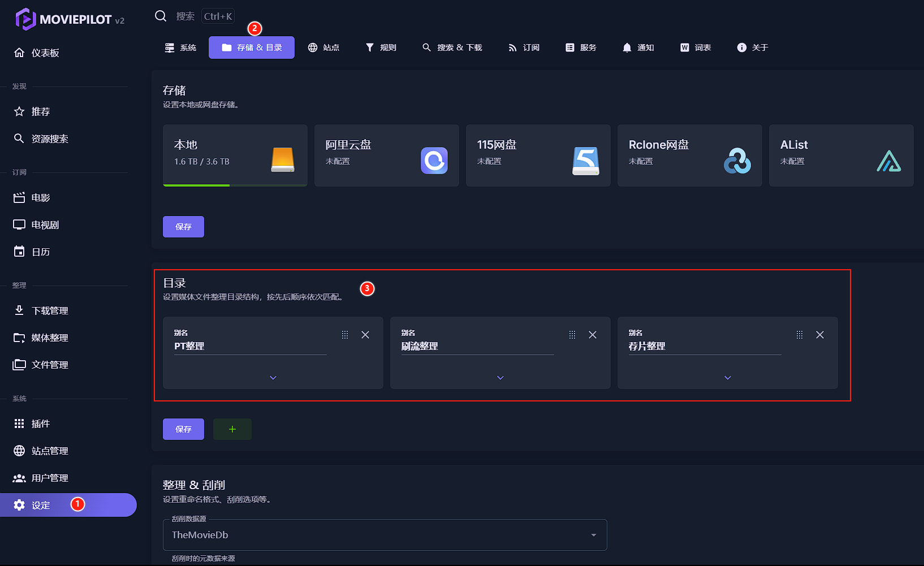
Task: Open the 通知 tab
Action: [x=638, y=47]
